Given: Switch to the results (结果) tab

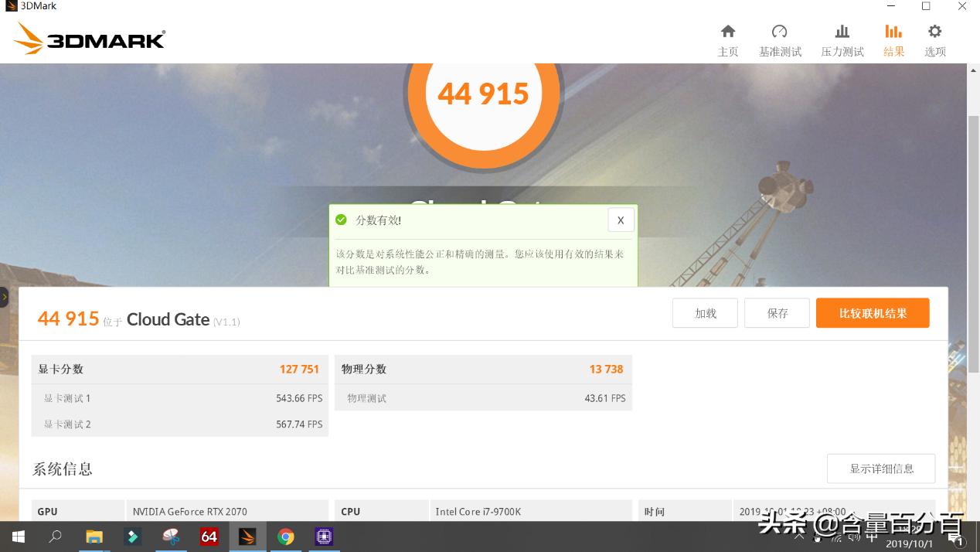Looking at the screenshot, I should pyautogui.click(x=893, y=39).
